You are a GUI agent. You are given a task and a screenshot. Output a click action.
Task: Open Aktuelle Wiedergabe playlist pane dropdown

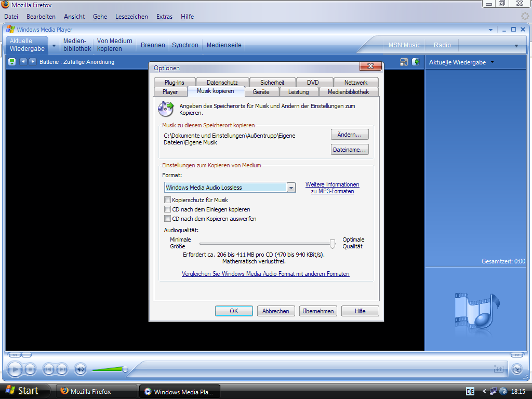tap(493, 62)
